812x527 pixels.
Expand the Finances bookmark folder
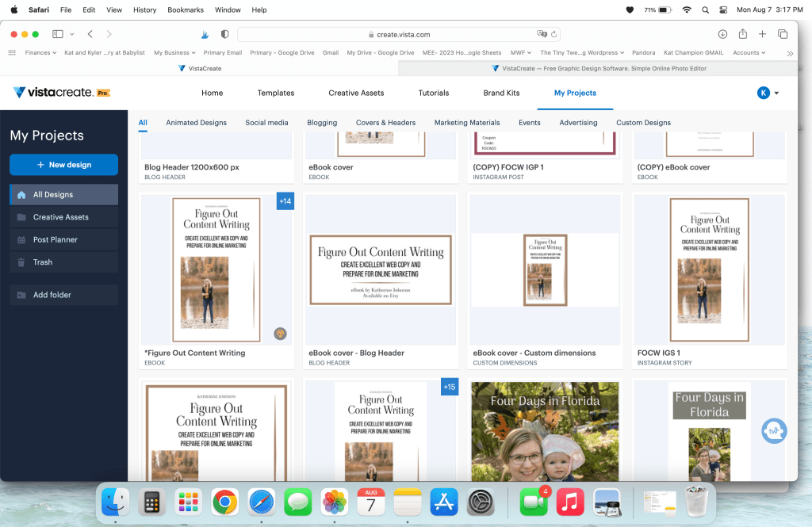[x=40, y=53]
